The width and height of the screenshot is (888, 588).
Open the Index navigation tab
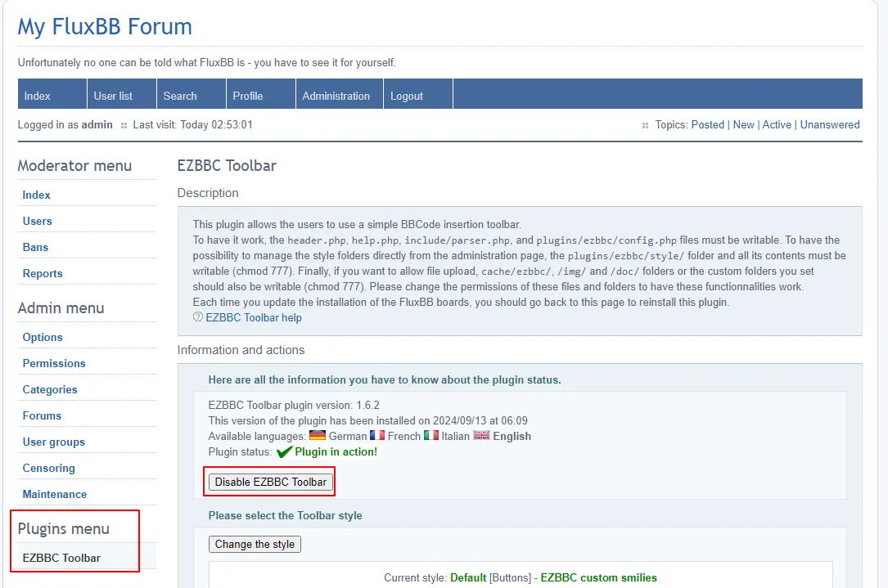[x=52, y=94]
